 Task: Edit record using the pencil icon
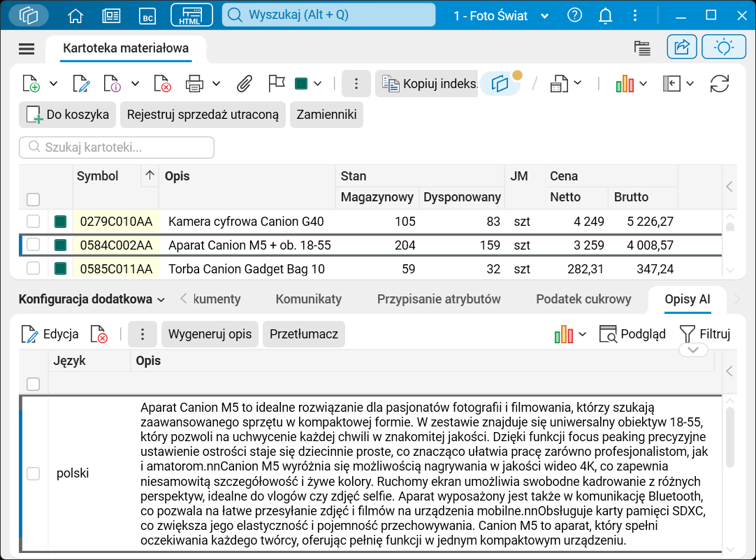click(82, 83)
